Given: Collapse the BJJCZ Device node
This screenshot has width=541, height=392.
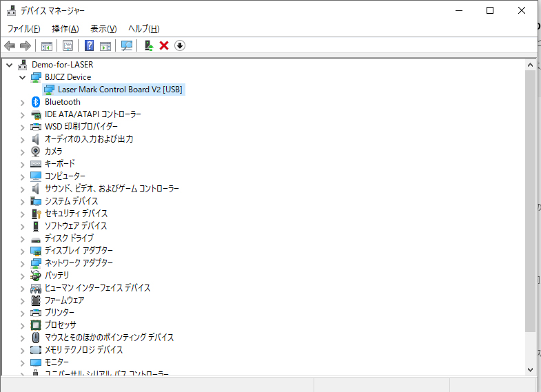Looking at the screenshot, I should (23, 77).
